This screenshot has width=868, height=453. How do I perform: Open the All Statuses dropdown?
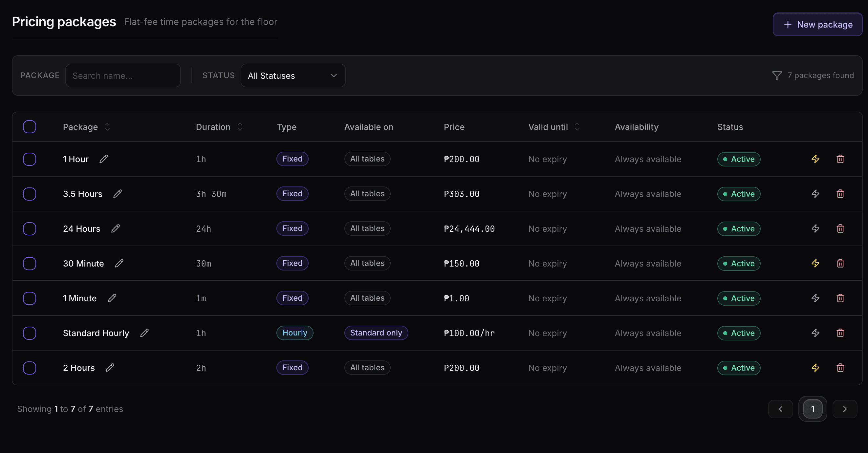coord(293,75)
